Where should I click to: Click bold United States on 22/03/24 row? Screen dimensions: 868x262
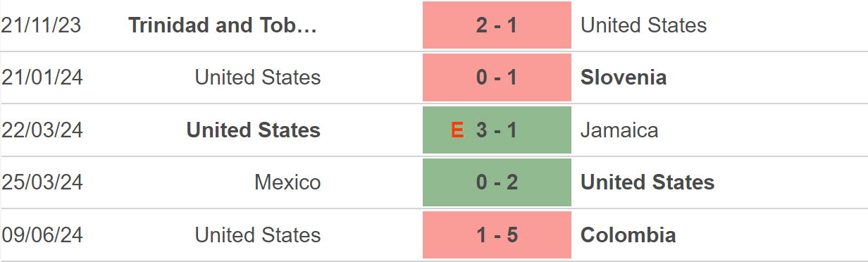[254, 130]
